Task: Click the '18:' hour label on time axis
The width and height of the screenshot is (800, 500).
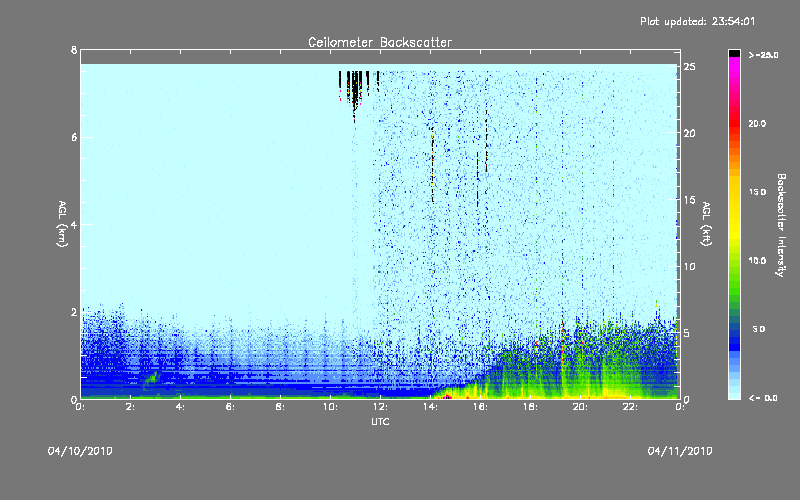Action: 530,407
